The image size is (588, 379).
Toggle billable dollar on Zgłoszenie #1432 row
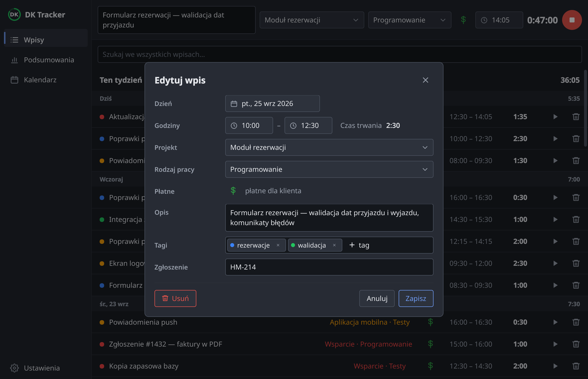430,344
